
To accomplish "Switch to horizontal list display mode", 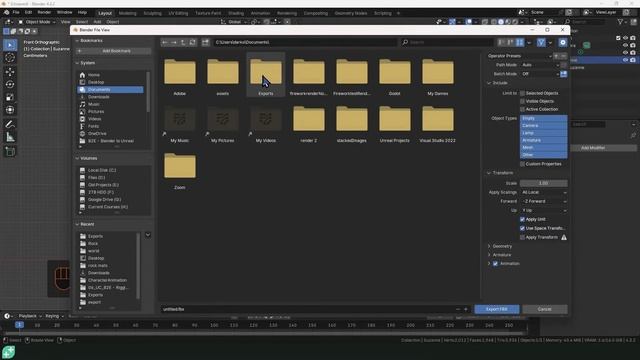I will pos(511,42).
